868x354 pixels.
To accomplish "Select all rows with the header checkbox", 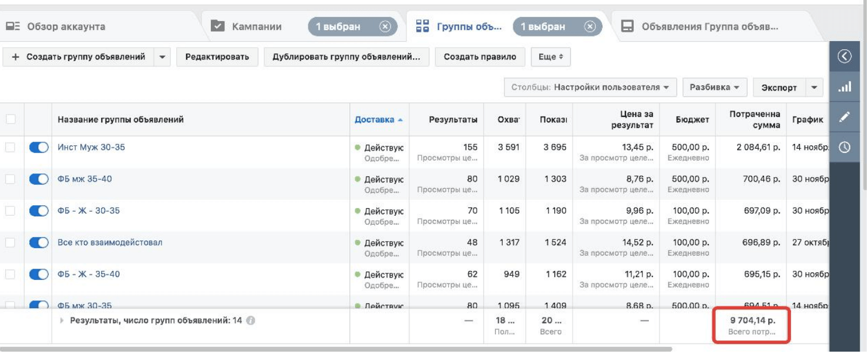I will click(11, 119).
